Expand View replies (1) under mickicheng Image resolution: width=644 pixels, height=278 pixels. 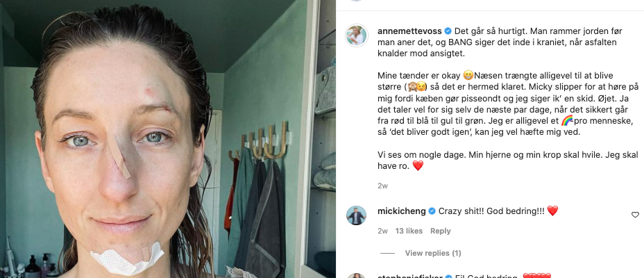point(433,253)
